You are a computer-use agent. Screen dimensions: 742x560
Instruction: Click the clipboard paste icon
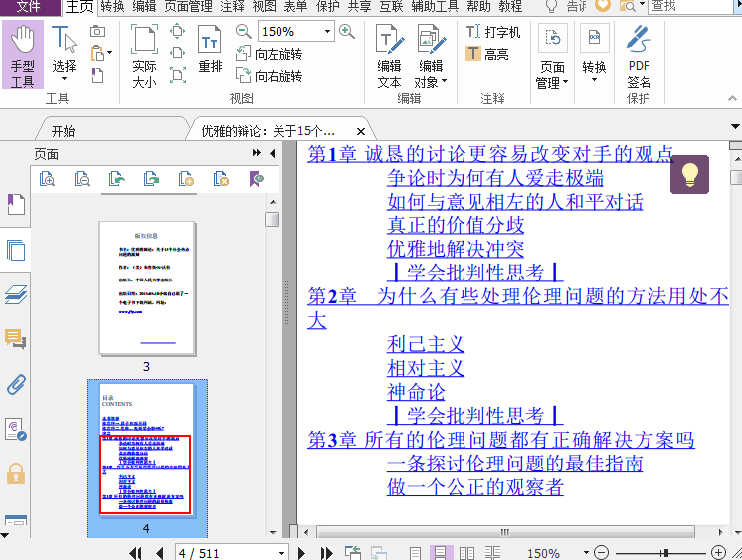(97, 53)
